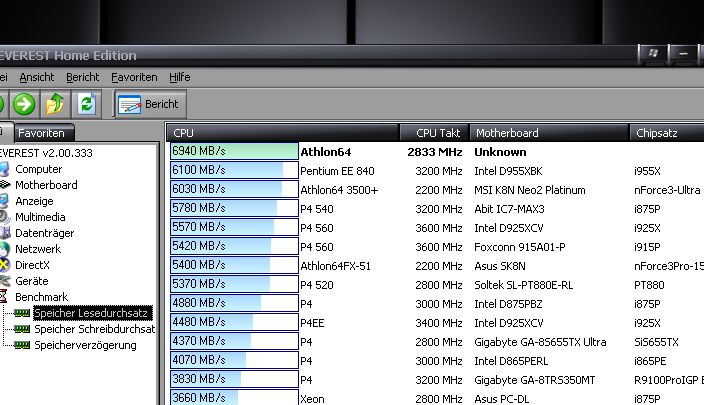Select Speicherverzögerung benchmark item
This screenshot has height=405, width=704.
pos(85,345)
